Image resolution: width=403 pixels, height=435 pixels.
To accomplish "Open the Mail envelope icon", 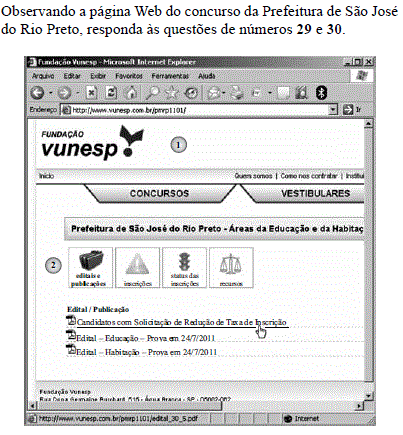I will click(214, 93).
